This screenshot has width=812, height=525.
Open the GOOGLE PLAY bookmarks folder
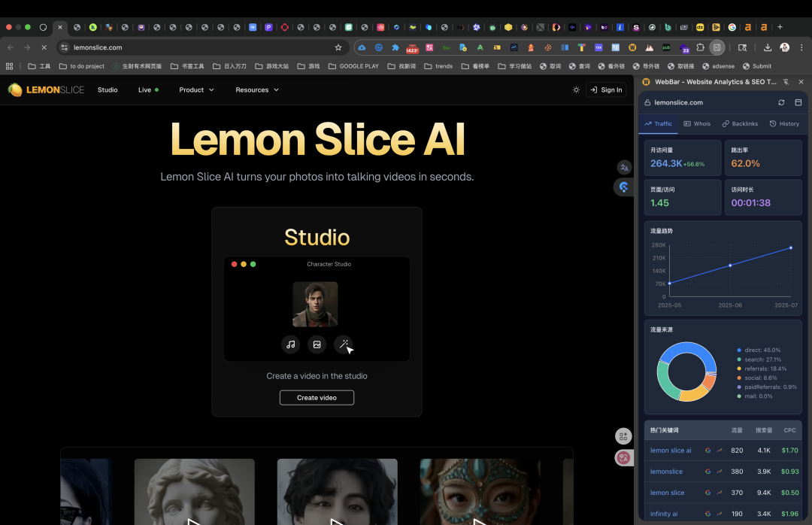point(353,66)
